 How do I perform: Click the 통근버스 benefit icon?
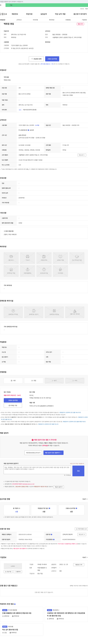pos(11,258)
